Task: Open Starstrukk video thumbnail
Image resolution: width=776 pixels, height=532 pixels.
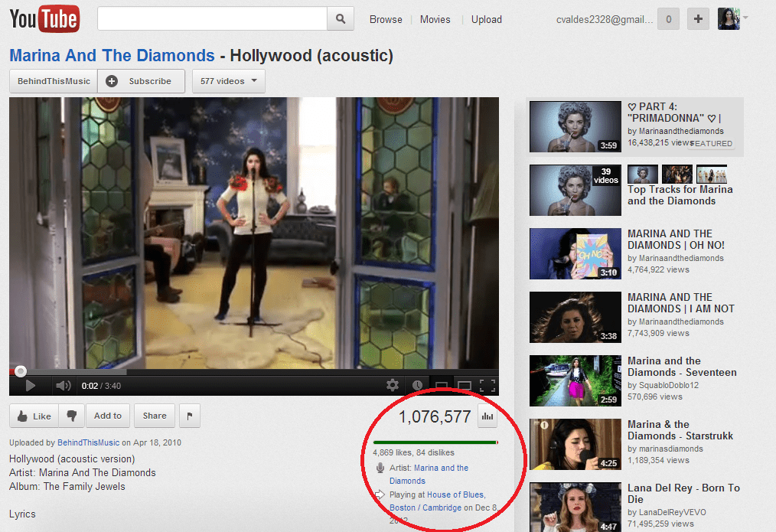Action: coord(575,445)
